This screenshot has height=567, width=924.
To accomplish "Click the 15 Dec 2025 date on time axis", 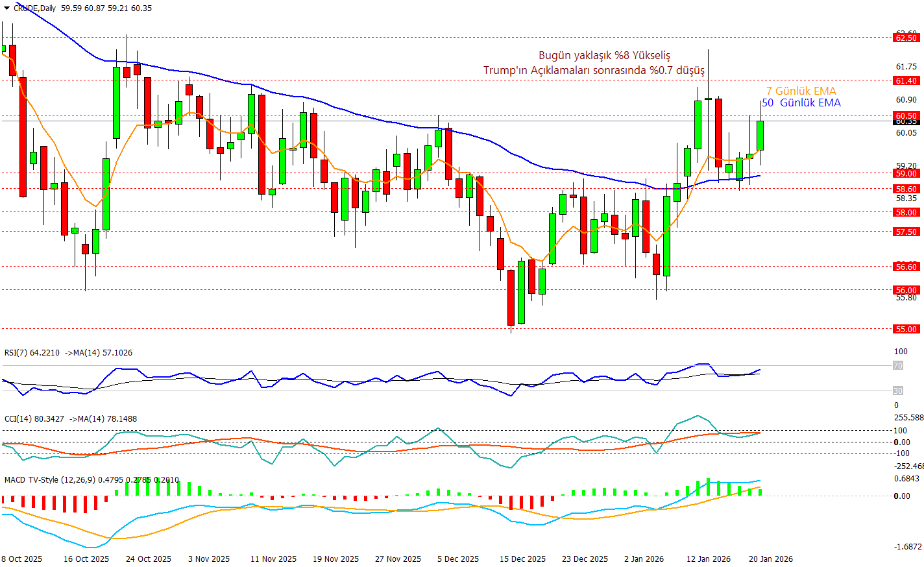I will [x=522, y=559].
